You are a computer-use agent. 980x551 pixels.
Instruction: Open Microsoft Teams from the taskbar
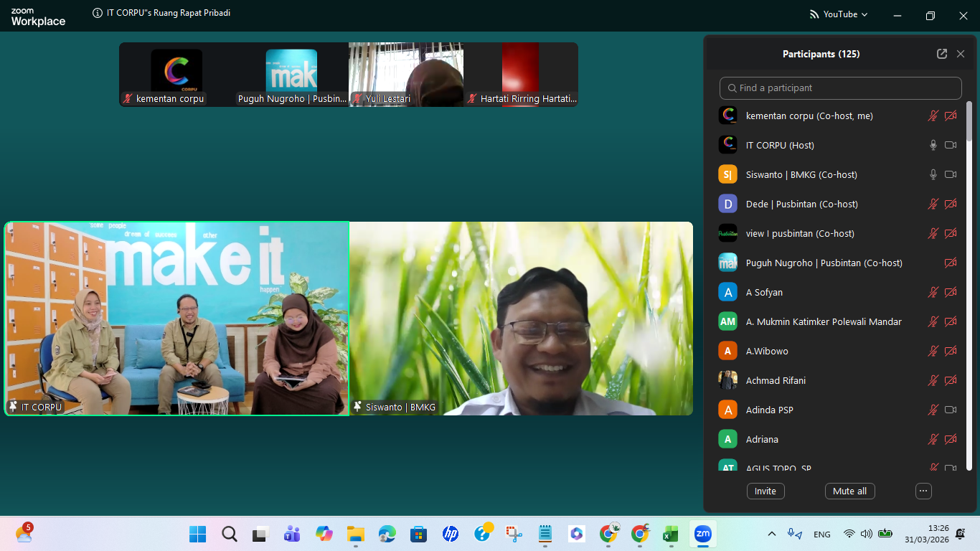click(x=291, y=534)
